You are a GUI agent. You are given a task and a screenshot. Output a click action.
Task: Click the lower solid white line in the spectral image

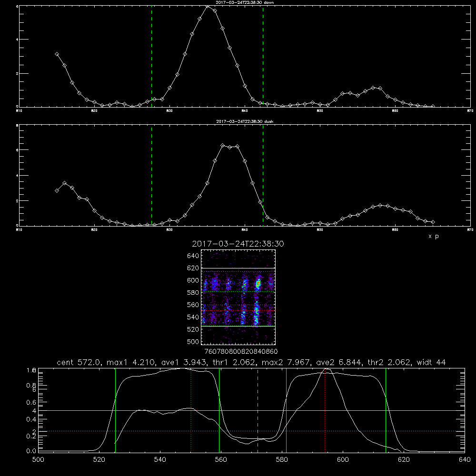click(x=238, y=326)
